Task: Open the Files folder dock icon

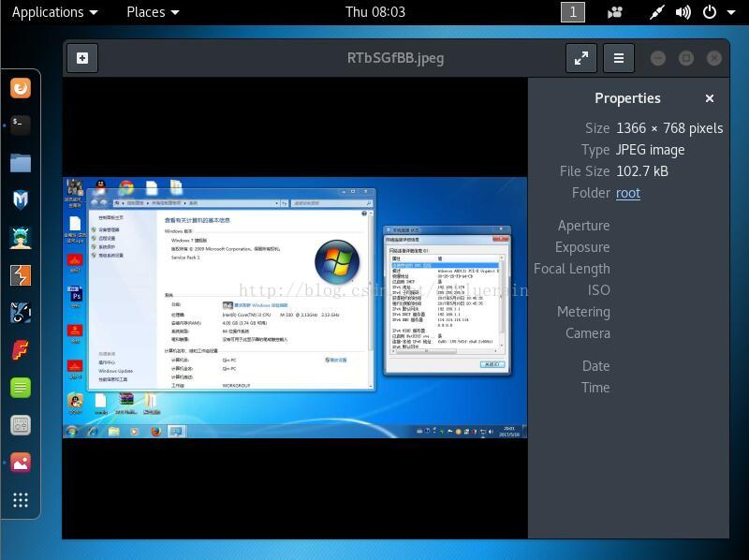Action: click(21, 162)
